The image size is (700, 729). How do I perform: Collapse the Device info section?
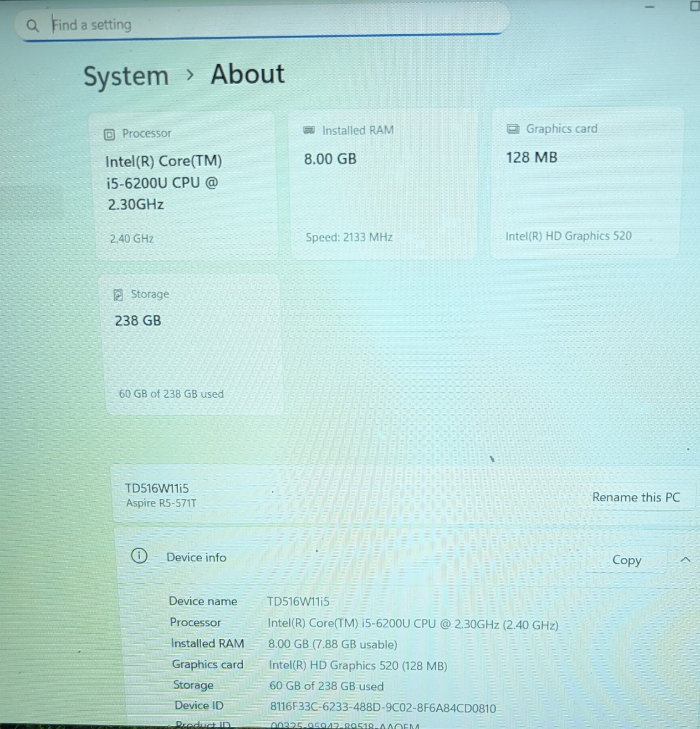coord(685,560)
